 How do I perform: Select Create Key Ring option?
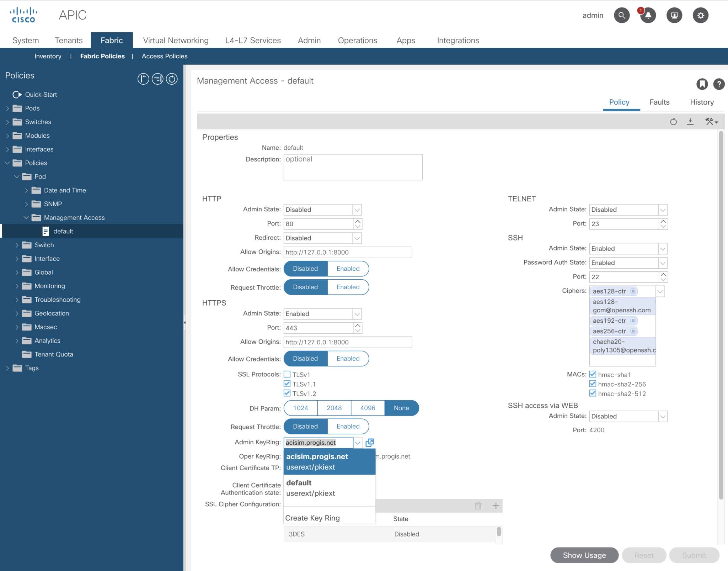click(x=330, y=518)
